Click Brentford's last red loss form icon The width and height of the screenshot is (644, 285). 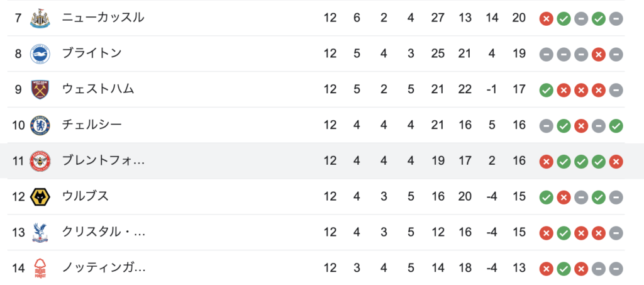(616, 162)
